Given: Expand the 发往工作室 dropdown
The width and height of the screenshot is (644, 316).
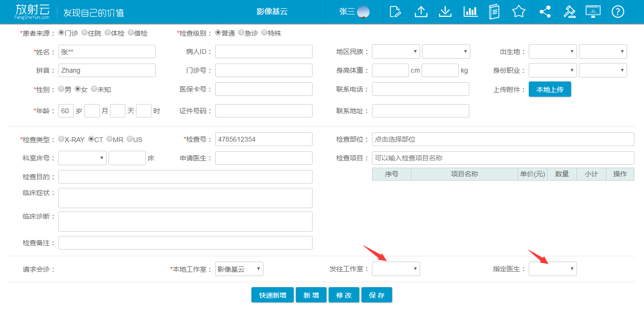Looking at the screenshot, I should 396,269.
